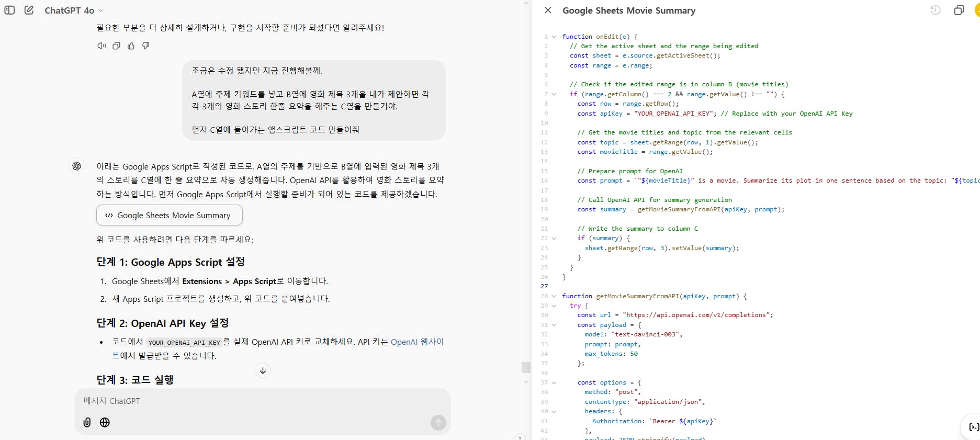The image size is (980, 440).
Task: Play the response with the read aloud icon
Action: point(102,46)
